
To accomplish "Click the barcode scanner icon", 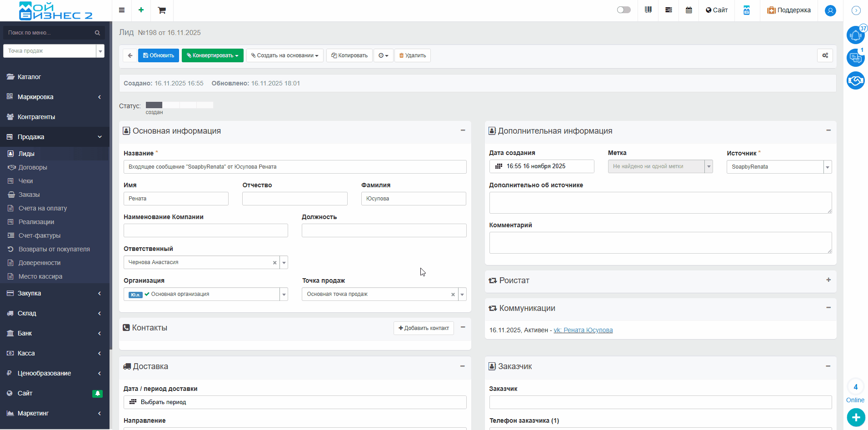I will (648, 10).
